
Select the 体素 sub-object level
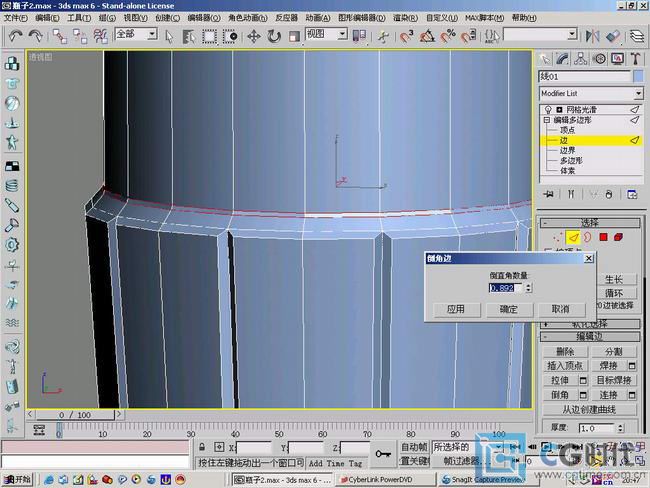click(568, 170)
